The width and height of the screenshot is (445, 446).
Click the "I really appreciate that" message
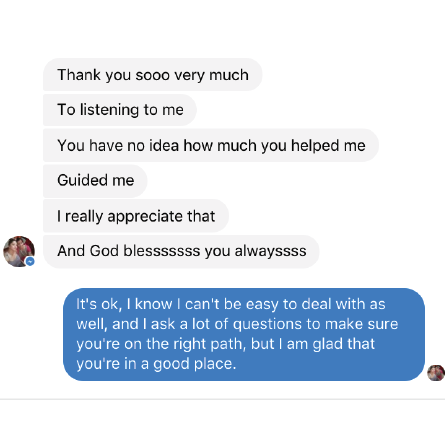point(136,216)
